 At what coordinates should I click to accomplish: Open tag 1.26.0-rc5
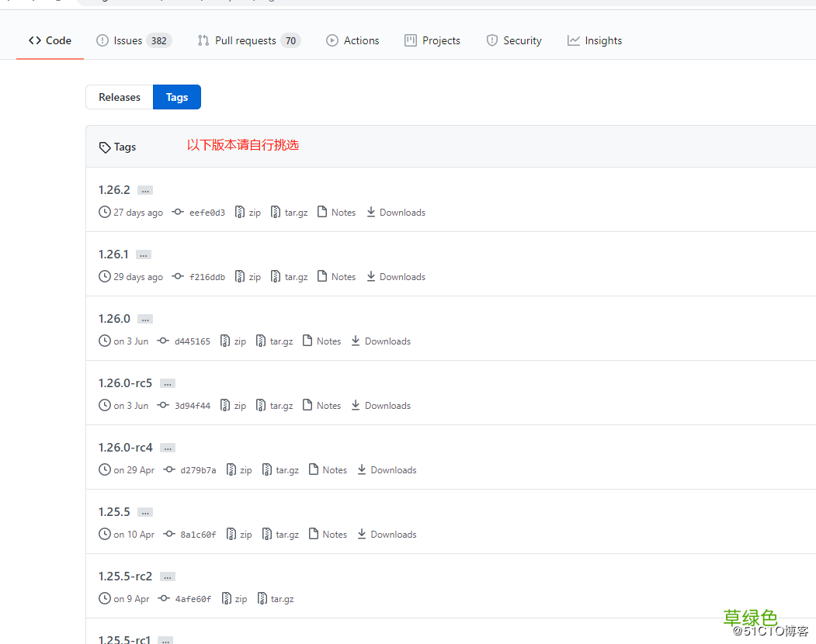tap(126, 383)
